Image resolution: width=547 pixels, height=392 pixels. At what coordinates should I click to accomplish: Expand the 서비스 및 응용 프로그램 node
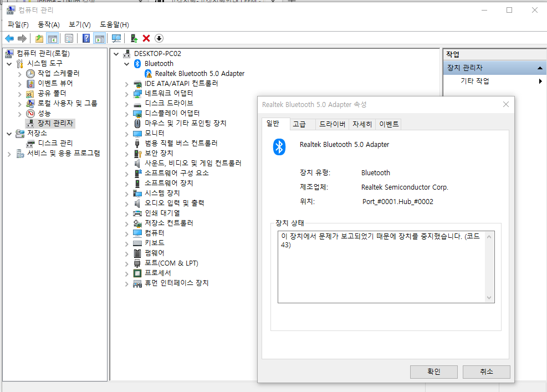(9, 154)
